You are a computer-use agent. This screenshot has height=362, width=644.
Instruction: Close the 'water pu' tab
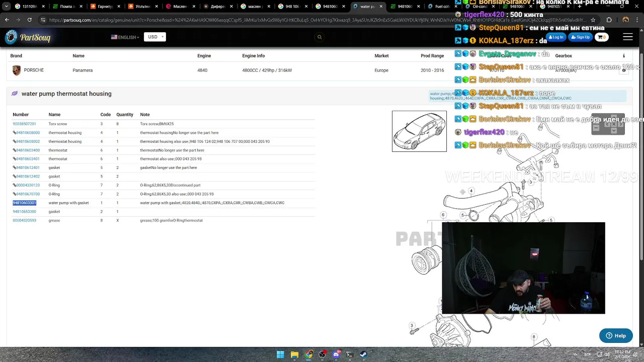(x=381, y=7)
